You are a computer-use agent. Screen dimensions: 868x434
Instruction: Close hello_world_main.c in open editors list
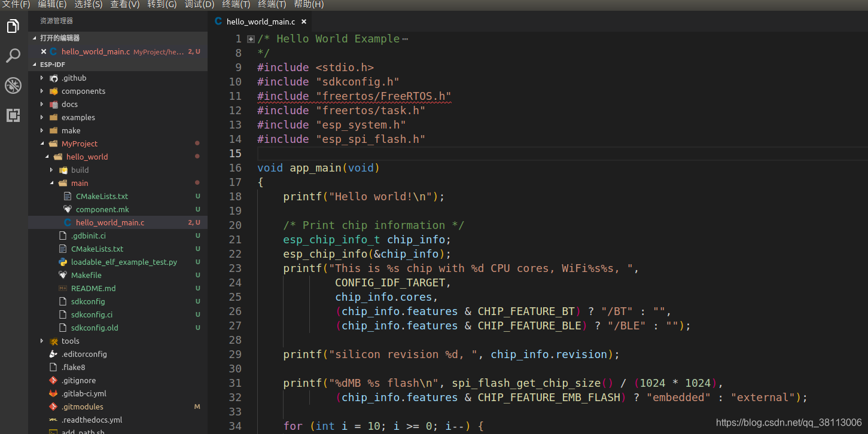pos(44,52)
